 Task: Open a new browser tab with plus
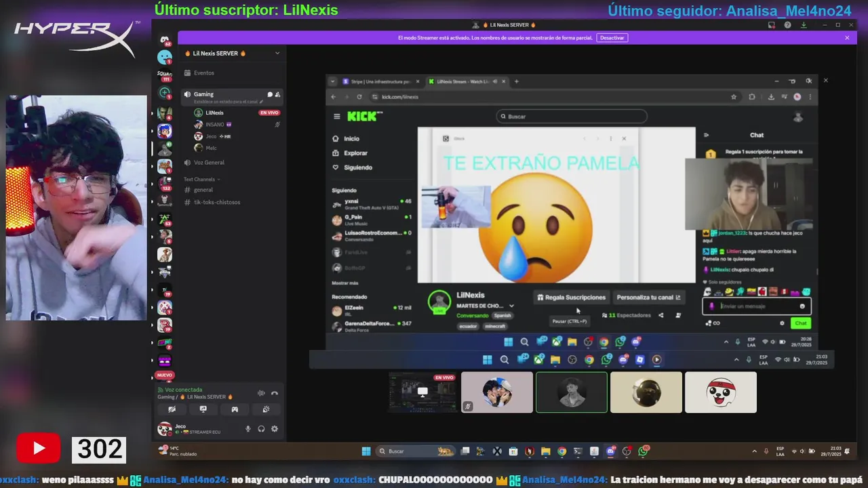516,81
